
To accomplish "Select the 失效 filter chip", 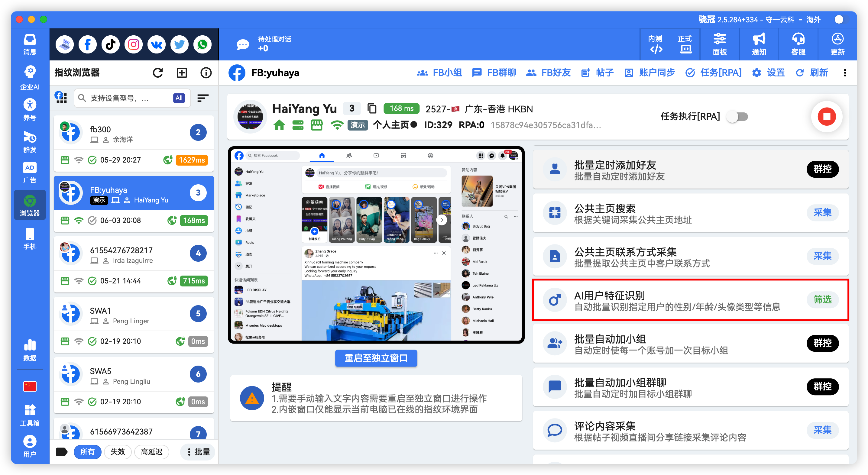I will 118,451.
